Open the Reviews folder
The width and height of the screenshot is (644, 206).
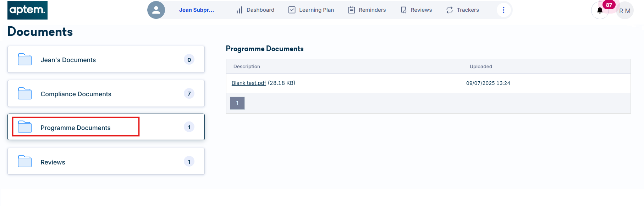pos(106,161)
